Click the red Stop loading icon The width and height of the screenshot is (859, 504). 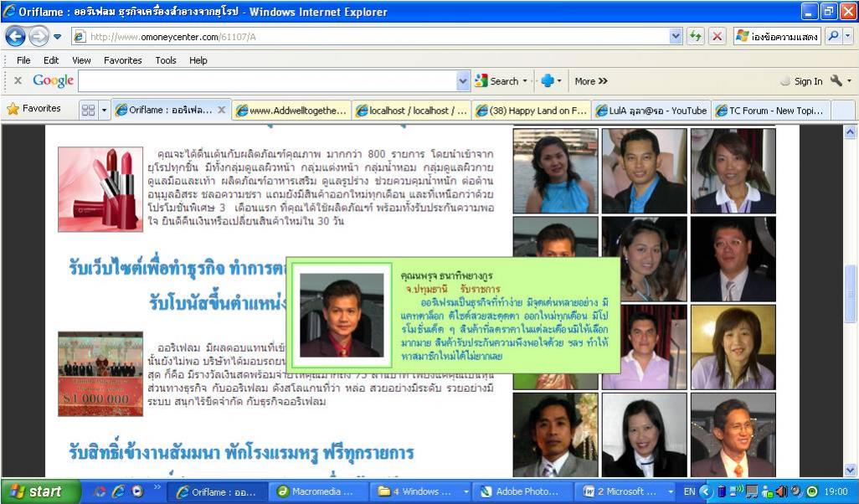(x=717, y=37)
